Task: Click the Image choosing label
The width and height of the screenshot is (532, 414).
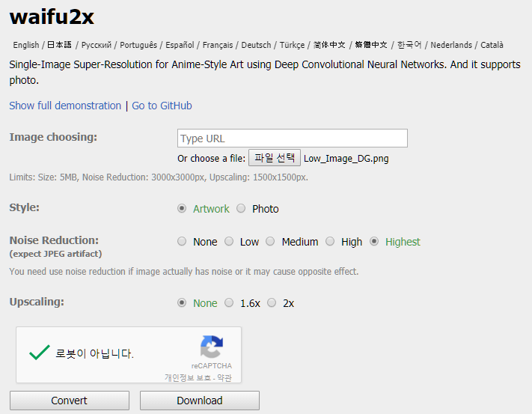Action: [53, 137]
